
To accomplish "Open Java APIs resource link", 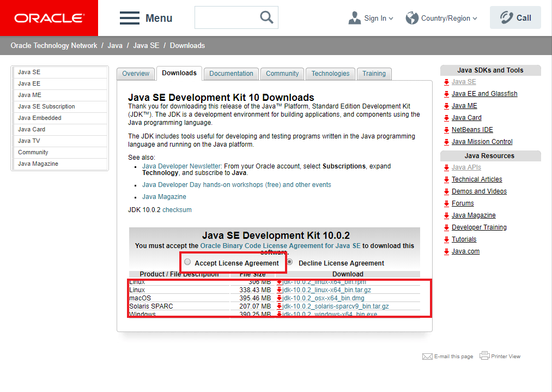I will click(x=466, y=167).
